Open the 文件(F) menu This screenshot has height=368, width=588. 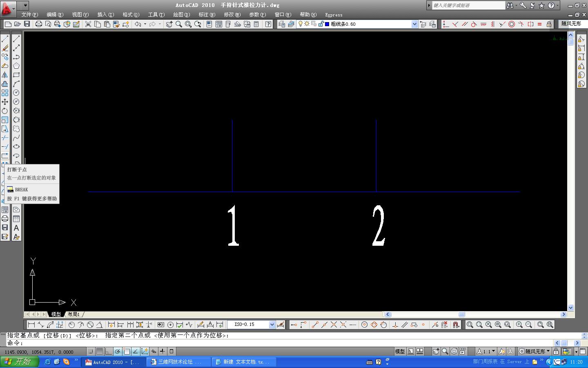(30, 15)
